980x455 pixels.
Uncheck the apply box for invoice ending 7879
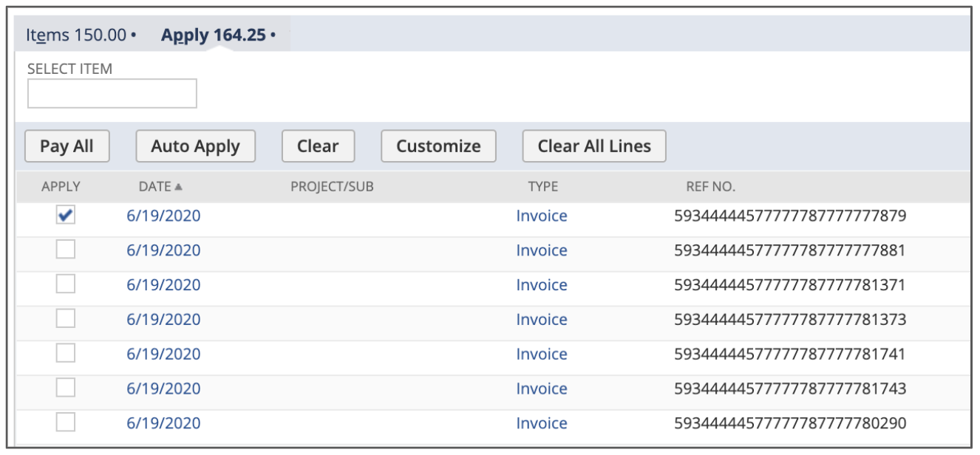click(67, 216)
